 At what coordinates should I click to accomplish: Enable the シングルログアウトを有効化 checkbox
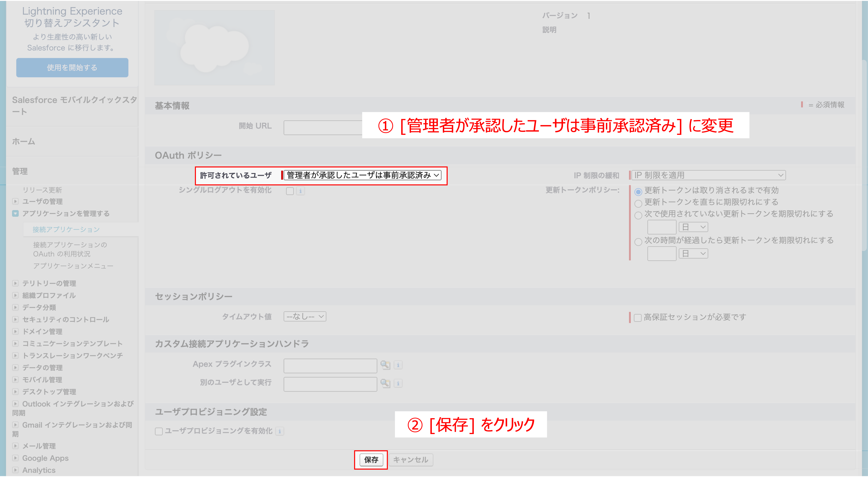(x=290, y=191)
